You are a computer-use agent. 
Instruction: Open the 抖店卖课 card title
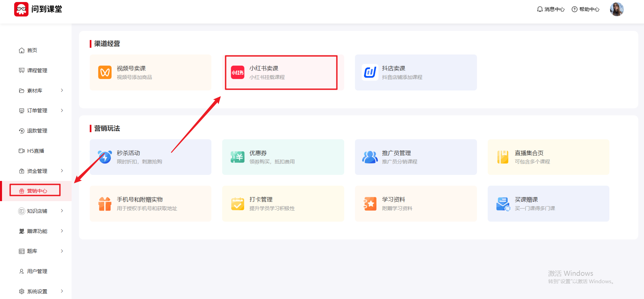[394, 68]
